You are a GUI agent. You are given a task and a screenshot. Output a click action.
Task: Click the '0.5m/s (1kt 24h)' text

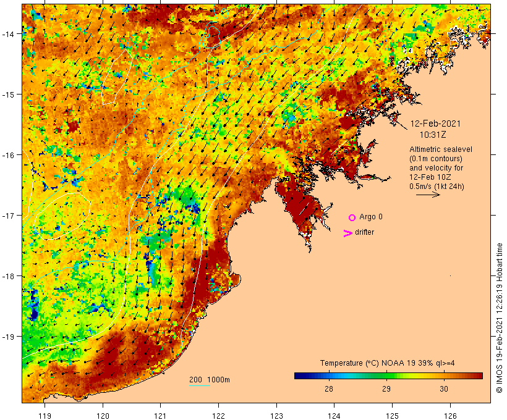437,187
